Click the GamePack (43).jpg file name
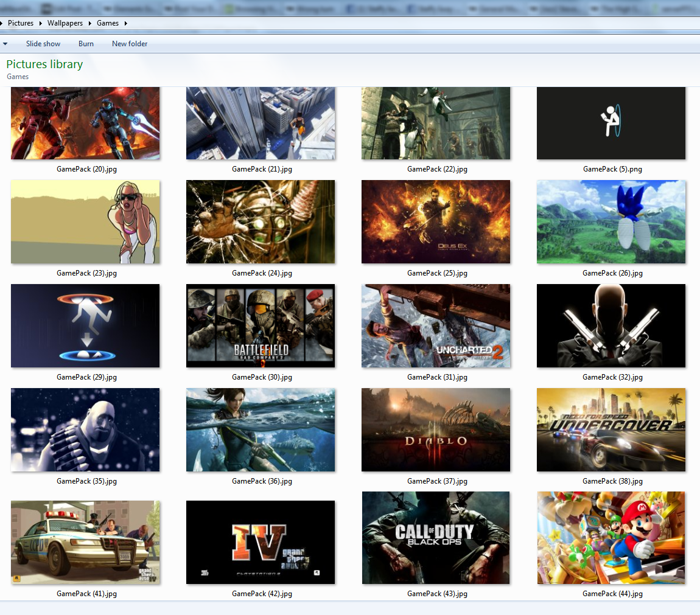Screen dimensions: 700x615 point(437,594)
